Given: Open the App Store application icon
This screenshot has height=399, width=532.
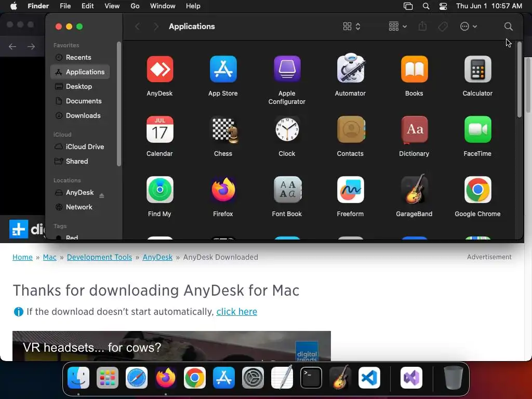Looking at the screenshot, I should point(223,69).
